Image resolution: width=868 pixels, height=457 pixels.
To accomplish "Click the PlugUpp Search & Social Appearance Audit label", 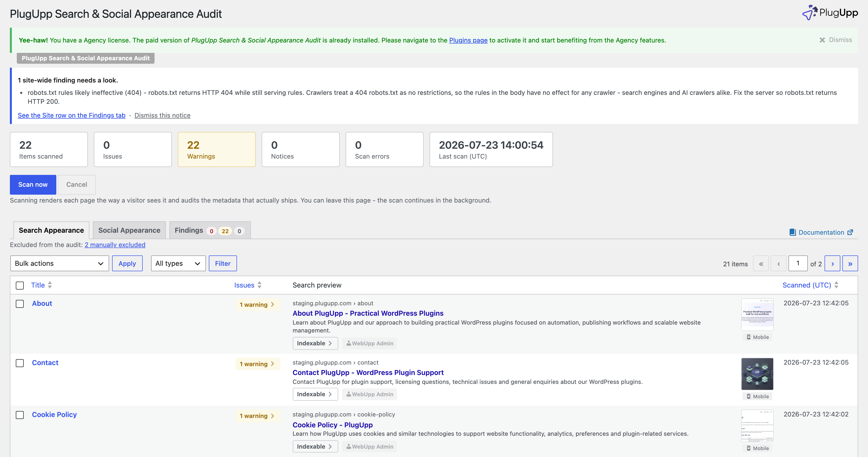I will [86, 58].
